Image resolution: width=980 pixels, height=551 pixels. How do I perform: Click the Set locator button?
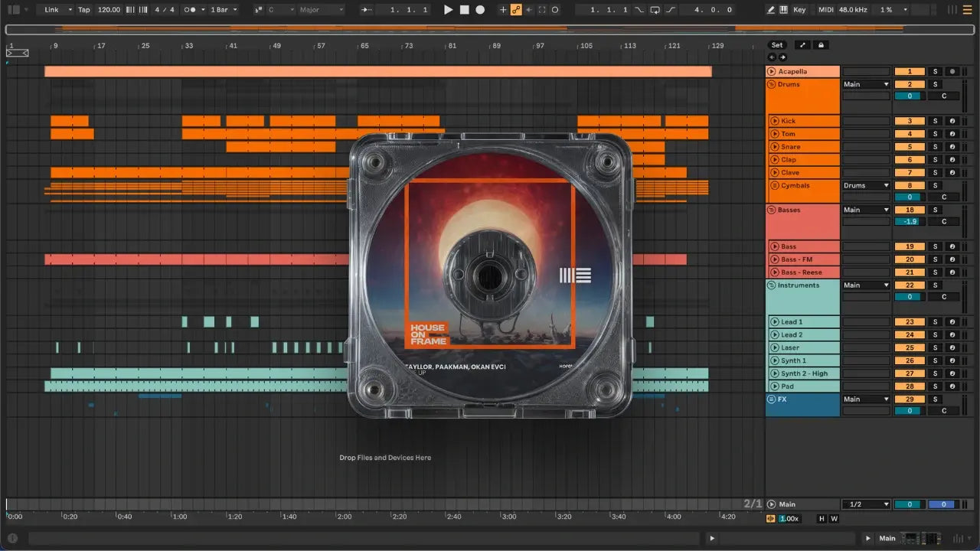[x=777, y=45]
